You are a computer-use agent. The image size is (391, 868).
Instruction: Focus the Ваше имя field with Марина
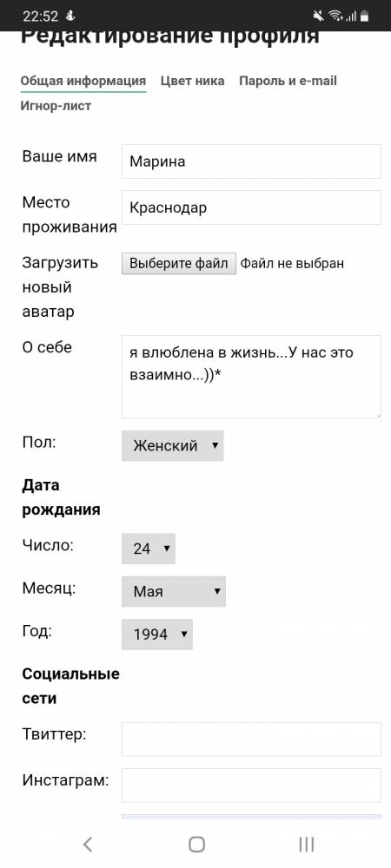click(251, 161)
